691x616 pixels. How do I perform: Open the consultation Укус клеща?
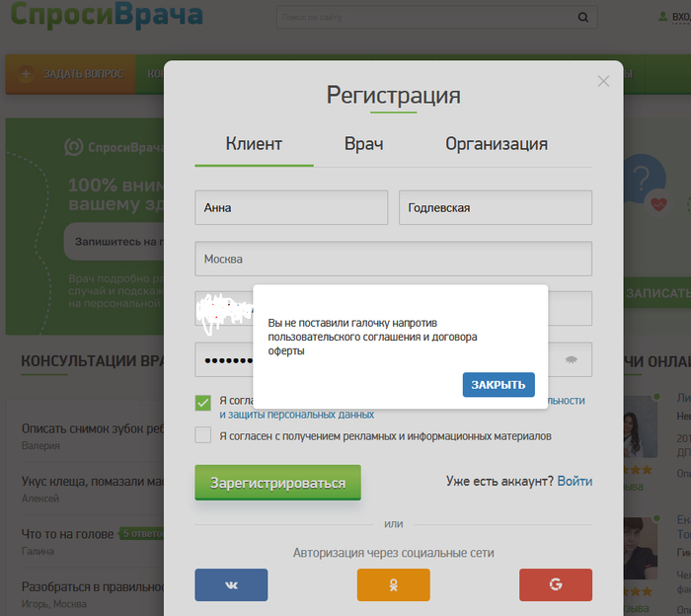click(93, 481)
